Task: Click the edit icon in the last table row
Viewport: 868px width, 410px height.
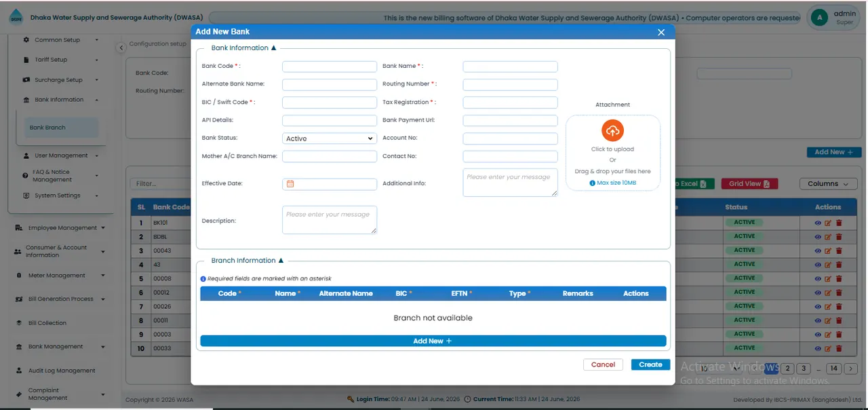Action: point(828,348)
